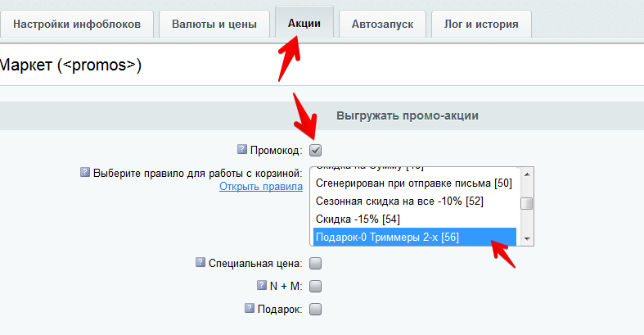This screenshot has height=335, width=644.
Task: Open the Валюты и цены tab
Action: click(x=214, y=25)
